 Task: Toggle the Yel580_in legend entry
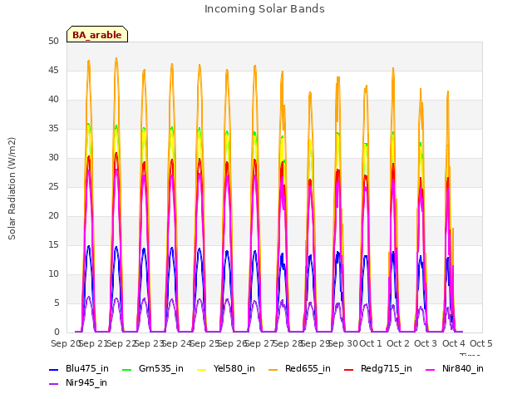click(226, 368)
